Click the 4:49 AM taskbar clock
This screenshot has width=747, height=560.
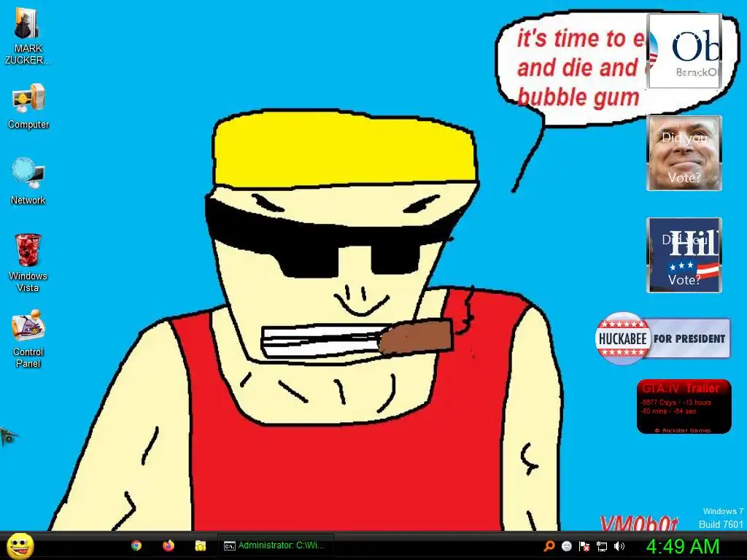point(682,546)
